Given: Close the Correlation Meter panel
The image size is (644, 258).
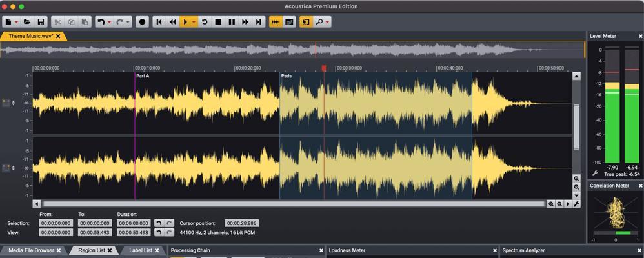Looking at the screenshot, I should pos(641,186).
